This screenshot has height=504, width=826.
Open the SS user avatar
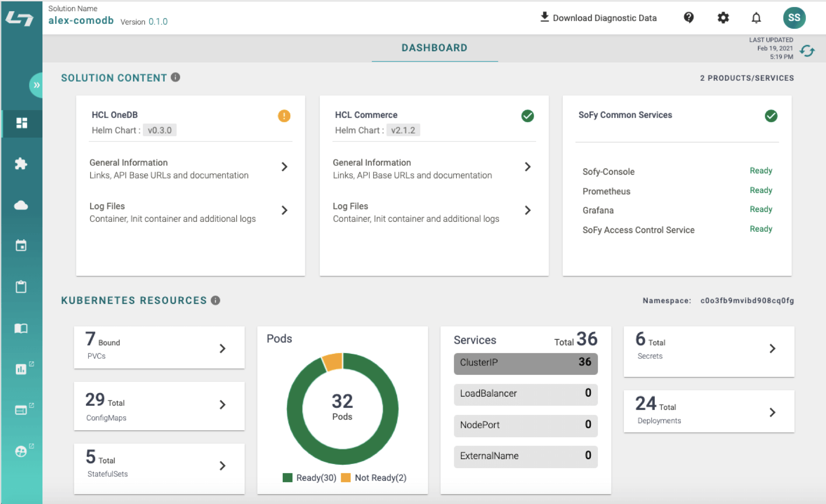point(794,18)
